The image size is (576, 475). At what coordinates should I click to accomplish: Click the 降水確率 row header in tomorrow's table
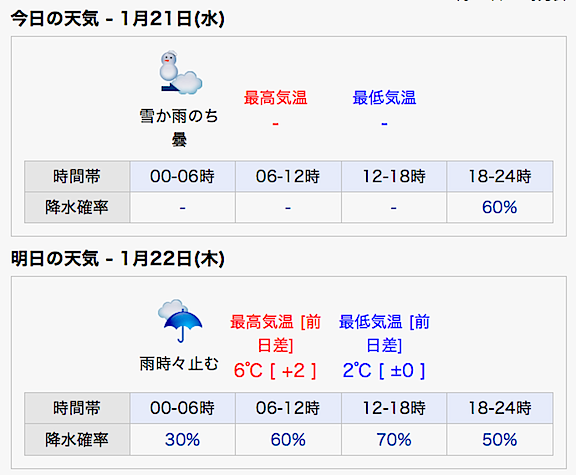click(77, 440)
